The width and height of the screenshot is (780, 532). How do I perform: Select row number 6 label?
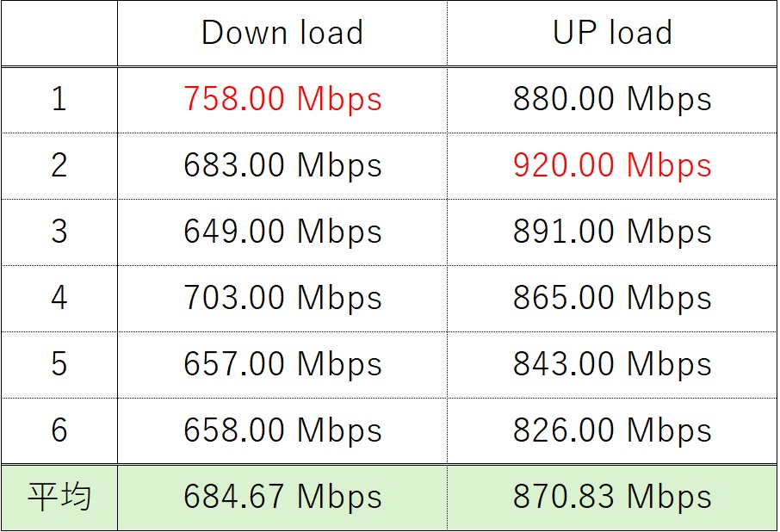click(x=59, y=430)
